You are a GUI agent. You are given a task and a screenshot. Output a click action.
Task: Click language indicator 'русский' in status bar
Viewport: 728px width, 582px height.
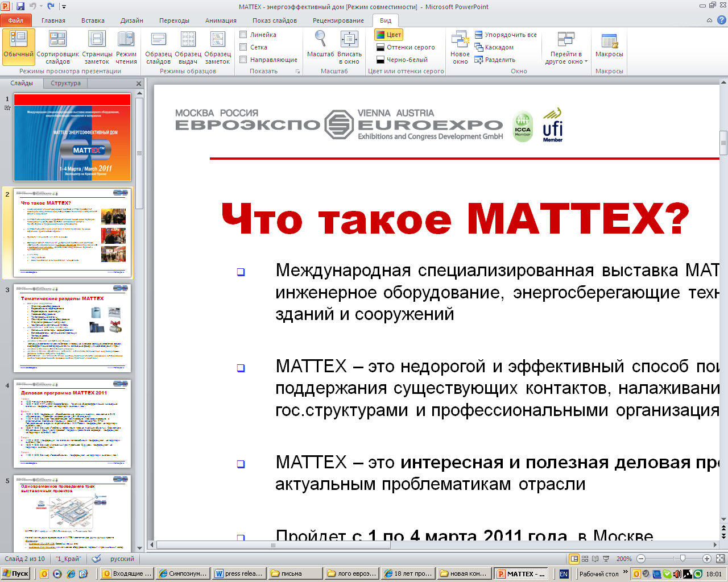[122, 559]
